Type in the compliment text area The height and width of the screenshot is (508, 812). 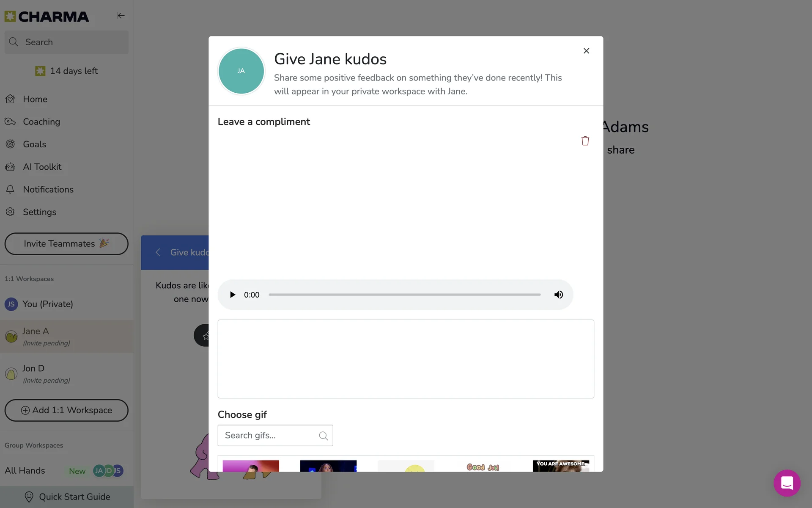pyautogui.click(x=406, y=359)
